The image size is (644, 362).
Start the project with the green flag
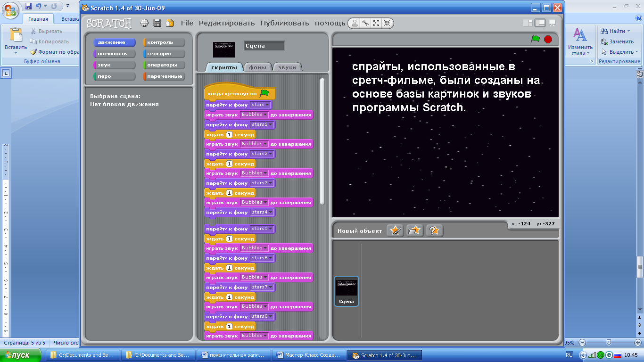tap(535, 39)
